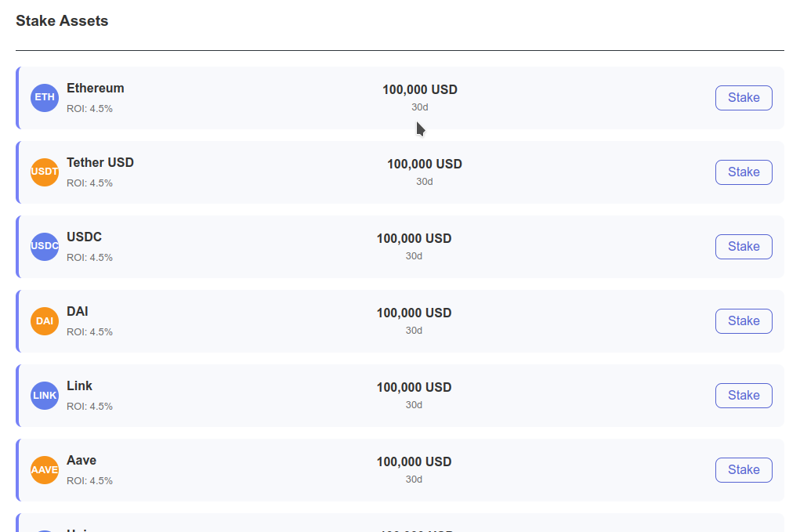The image size is (800, 532).
Task: Click the DAI 100,000 USD amount
Action: tap(414, 313)
